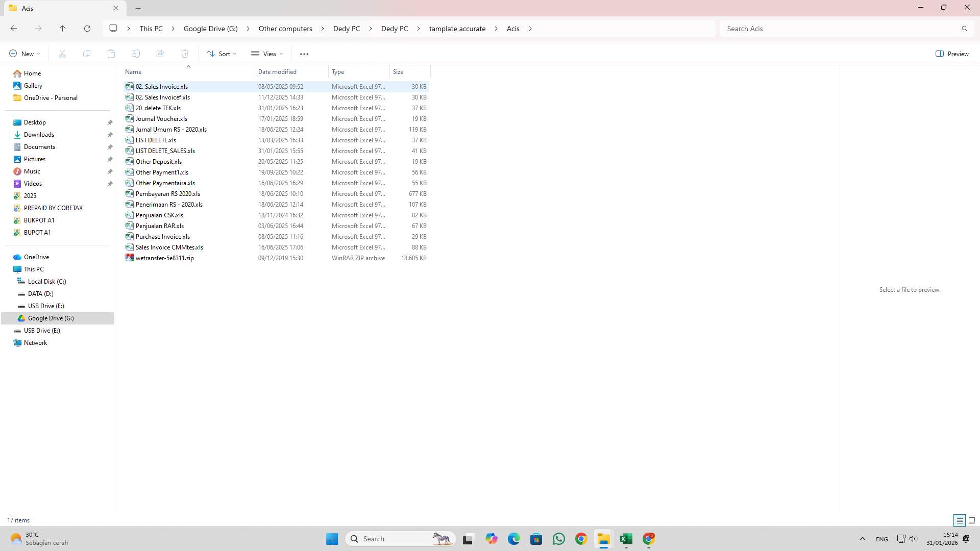Switch to details view layout
The image size is (980, 551).
pyautogui.click(x=960, y=520)
